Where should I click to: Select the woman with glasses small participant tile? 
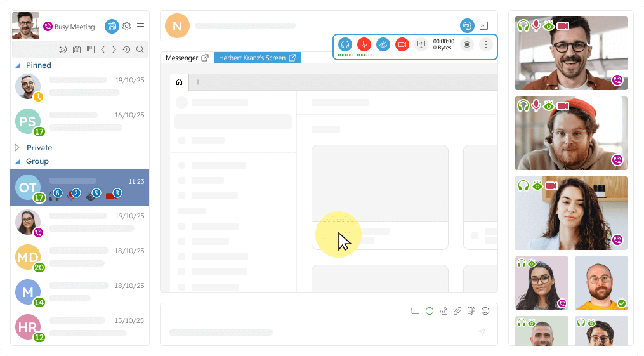pyautogui.click(x=542, y=283)
